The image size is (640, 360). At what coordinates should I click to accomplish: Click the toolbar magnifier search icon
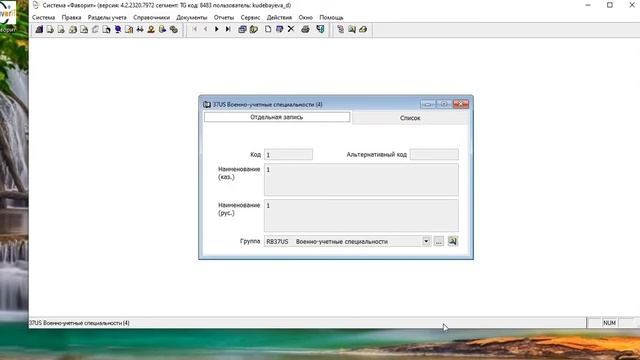(x=351, y=29)
